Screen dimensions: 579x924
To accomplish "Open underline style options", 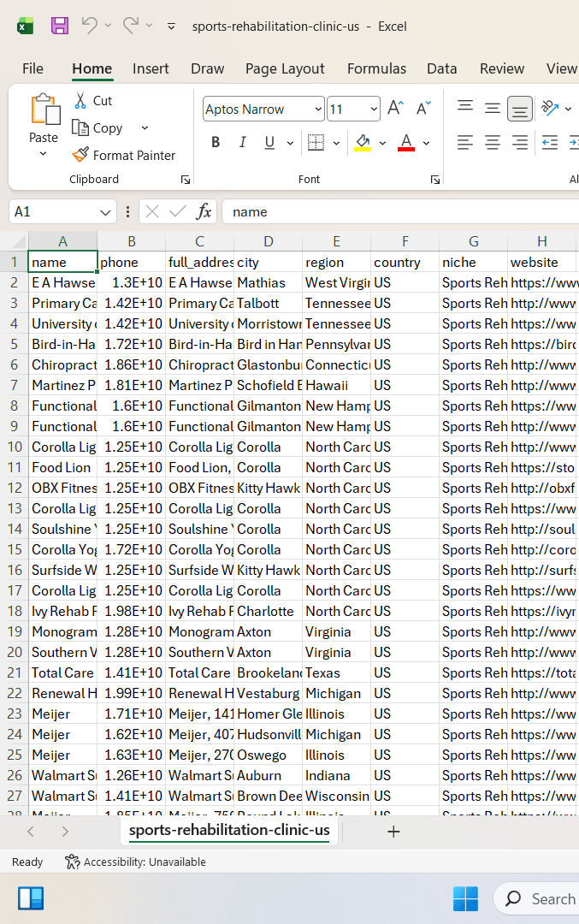I will [x=290, y=143].
